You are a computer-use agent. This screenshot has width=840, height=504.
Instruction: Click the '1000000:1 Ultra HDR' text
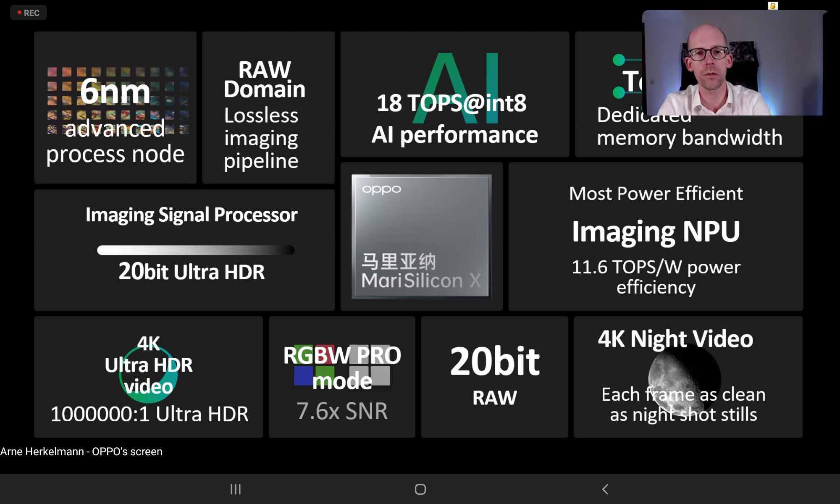(150, 414)
